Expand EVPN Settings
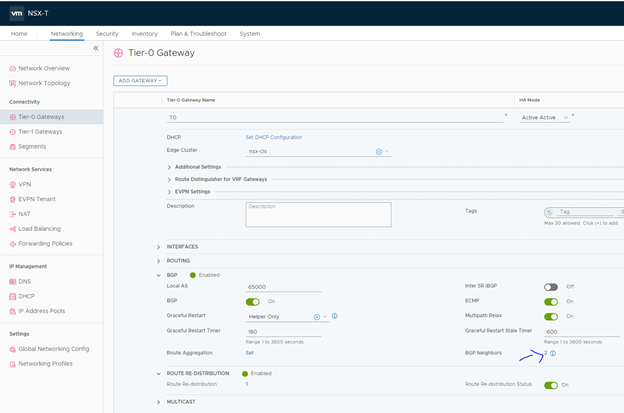624x413 pixels. (169, 192)
